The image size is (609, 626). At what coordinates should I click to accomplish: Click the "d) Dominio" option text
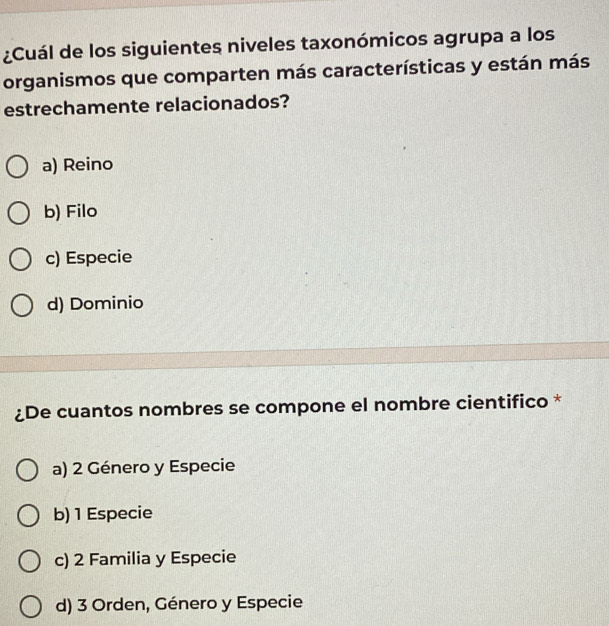[x=95, y=304]
